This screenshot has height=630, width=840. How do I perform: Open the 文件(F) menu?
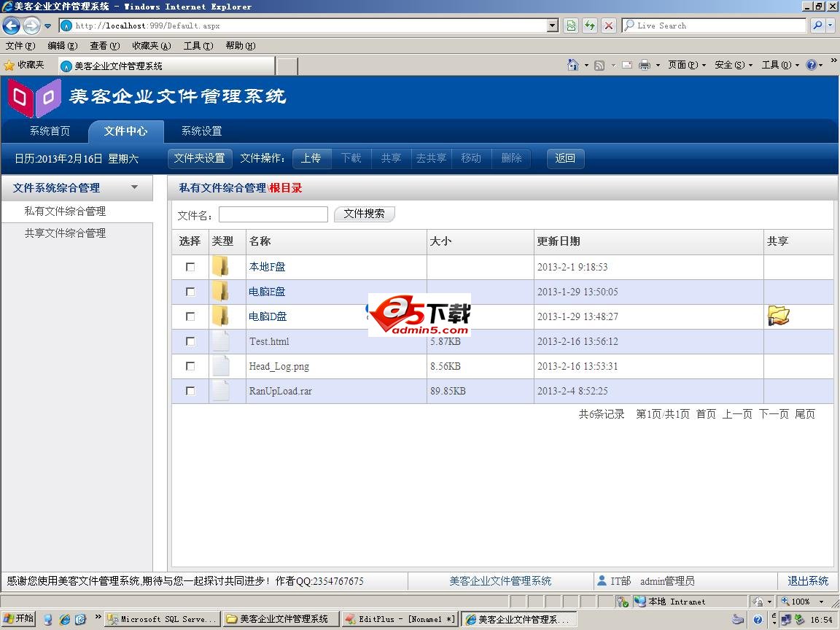[20, 45]
